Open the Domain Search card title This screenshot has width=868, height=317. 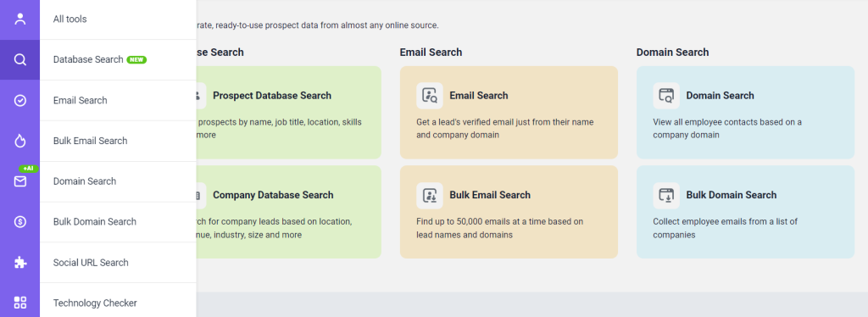[x=720, y=96]
